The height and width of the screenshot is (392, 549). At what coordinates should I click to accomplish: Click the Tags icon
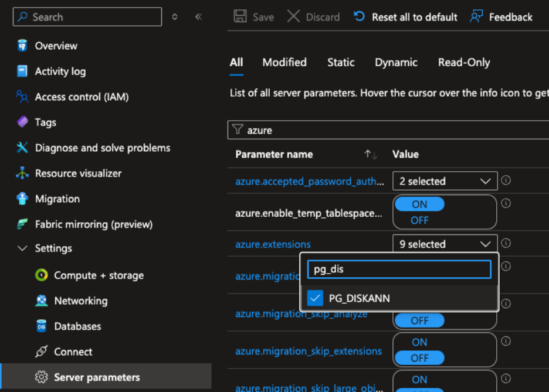coord(22,122)
